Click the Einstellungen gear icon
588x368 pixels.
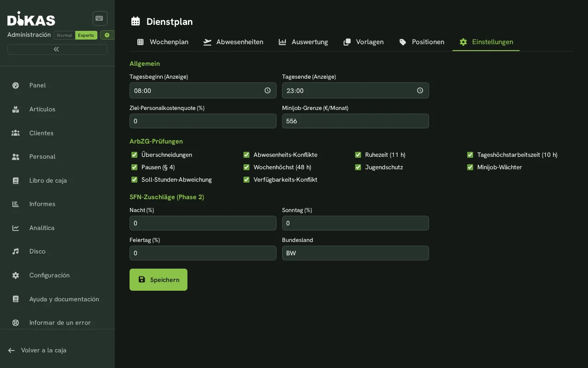463,42
